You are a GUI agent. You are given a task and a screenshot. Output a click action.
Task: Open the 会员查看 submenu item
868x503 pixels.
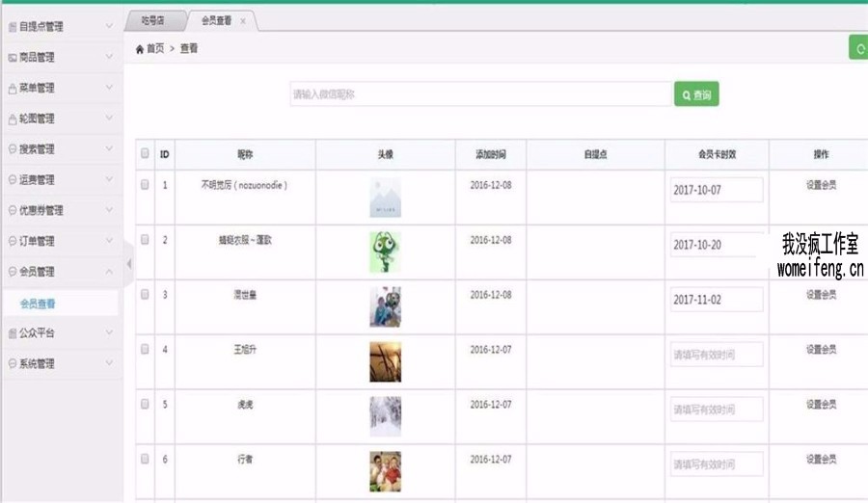pos(38,304)
